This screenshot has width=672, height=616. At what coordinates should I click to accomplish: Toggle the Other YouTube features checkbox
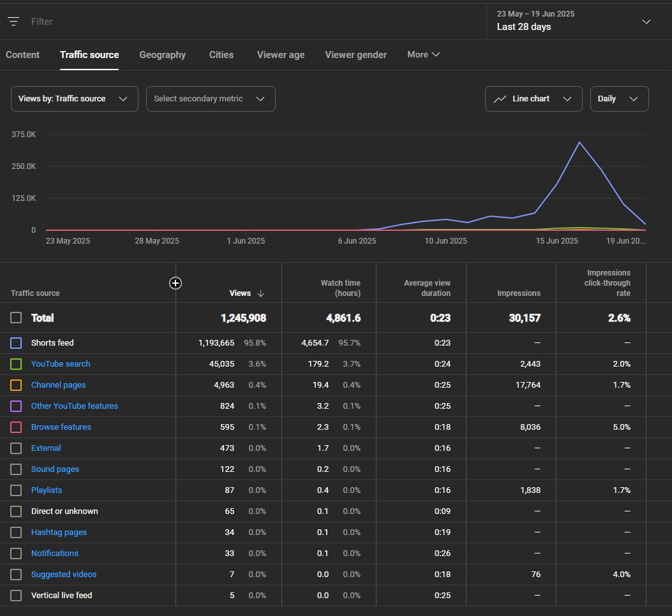tap(16, 406)
